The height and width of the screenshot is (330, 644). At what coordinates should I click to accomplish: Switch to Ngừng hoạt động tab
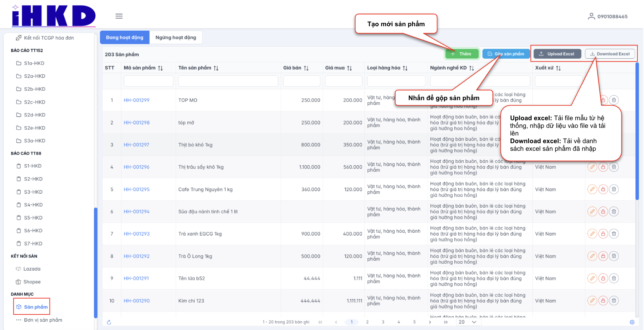click(x=176, y=38)
